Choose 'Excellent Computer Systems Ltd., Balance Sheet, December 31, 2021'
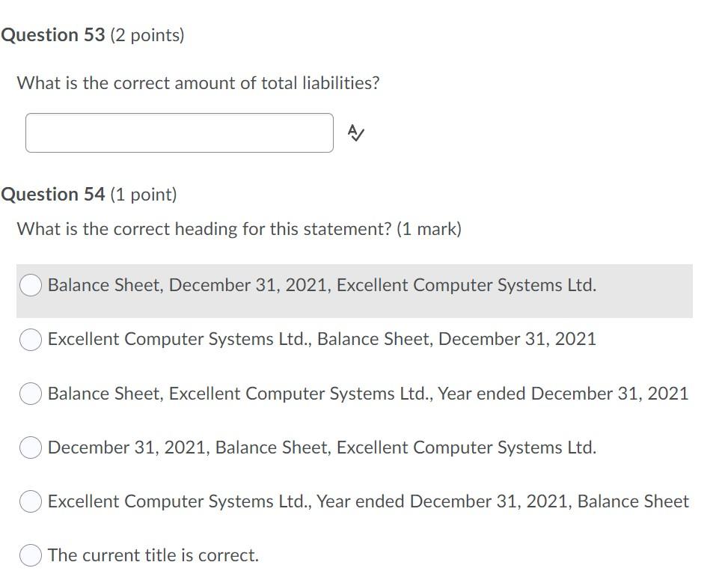 (x=30, y=339)
